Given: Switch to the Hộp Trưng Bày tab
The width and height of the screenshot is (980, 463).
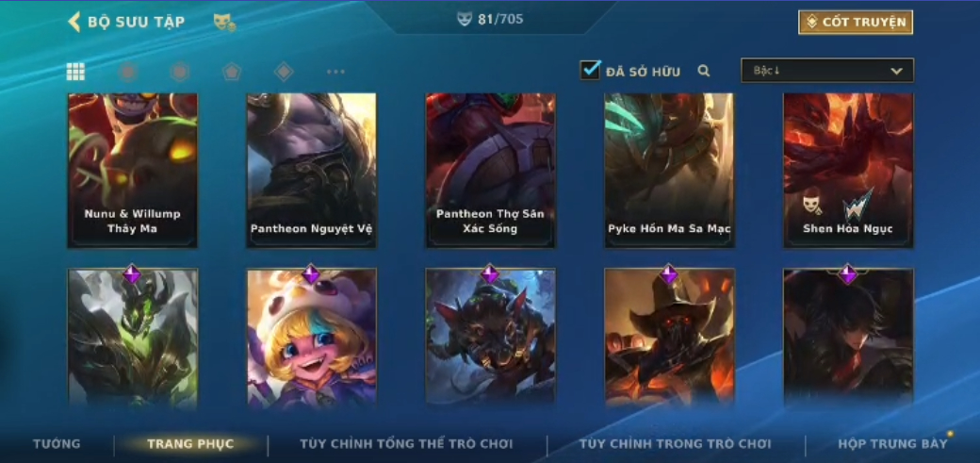Looking at the screenshot, I should point(892,444).
